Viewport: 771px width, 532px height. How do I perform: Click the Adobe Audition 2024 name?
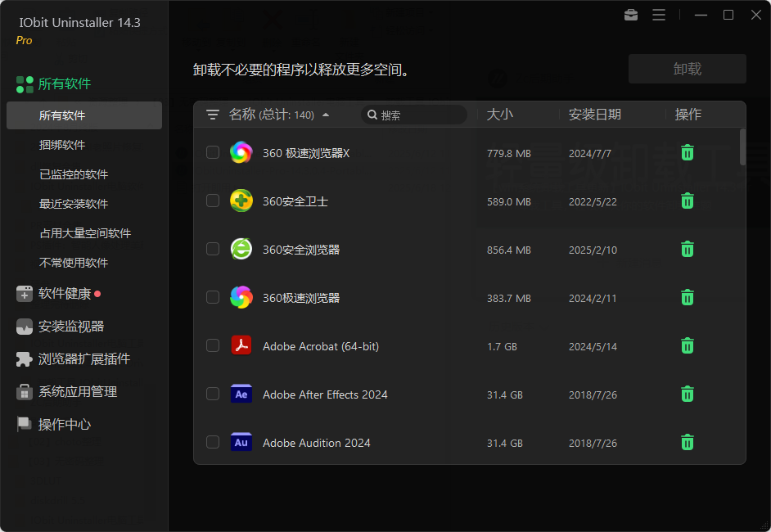(x=316, y=443)
